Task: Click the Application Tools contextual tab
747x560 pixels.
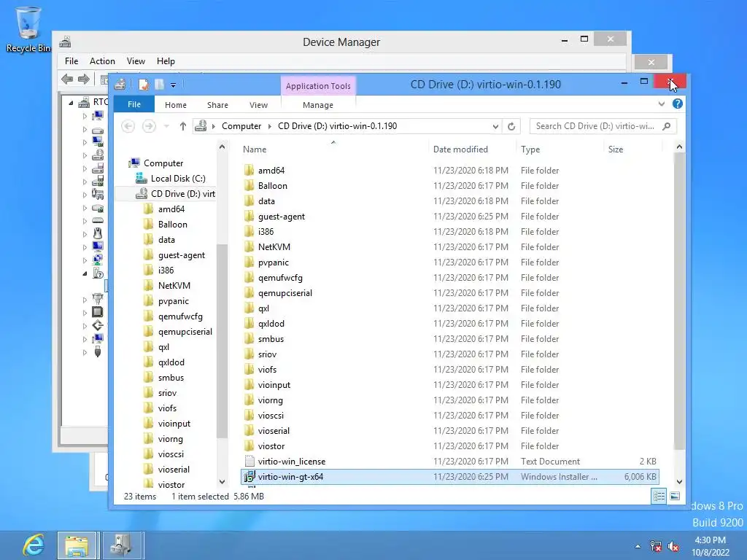Action: click(x=318, y=86)
